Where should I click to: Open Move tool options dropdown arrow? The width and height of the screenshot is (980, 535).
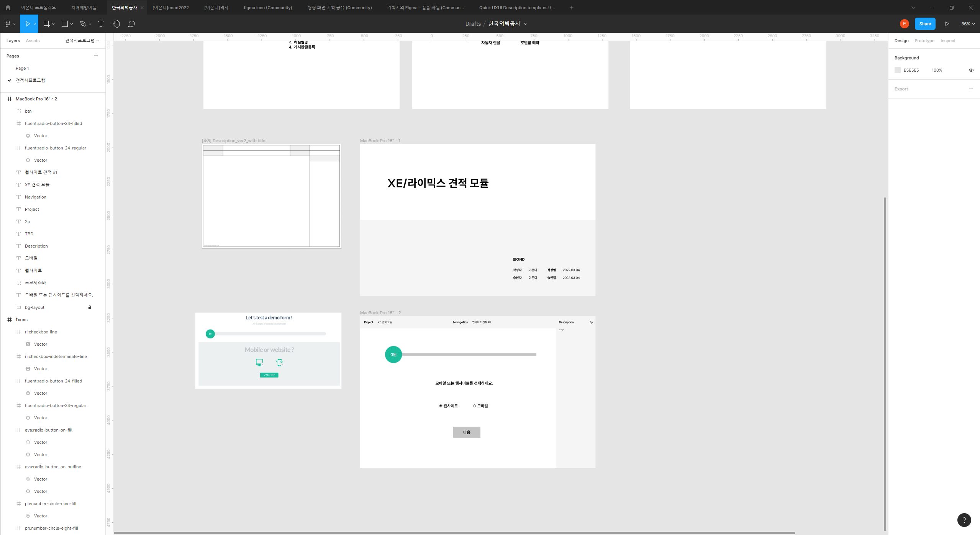tap(35, 24)
